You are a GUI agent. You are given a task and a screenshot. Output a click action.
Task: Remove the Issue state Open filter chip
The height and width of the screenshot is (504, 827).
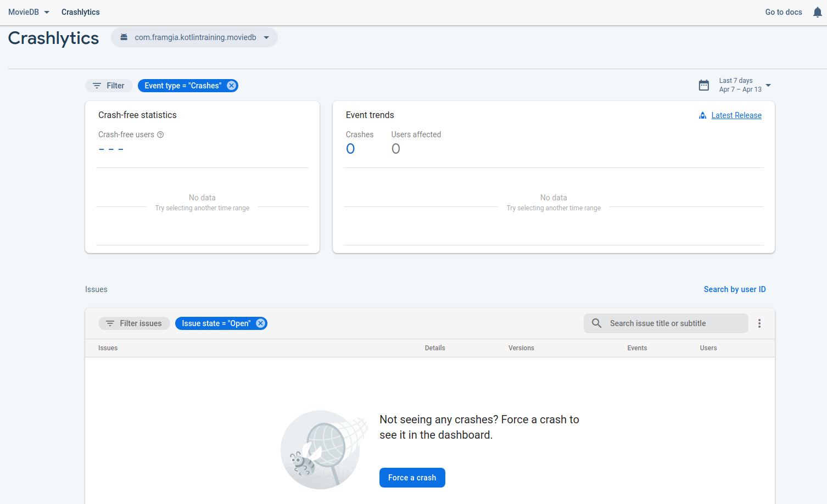coord(261,323)
